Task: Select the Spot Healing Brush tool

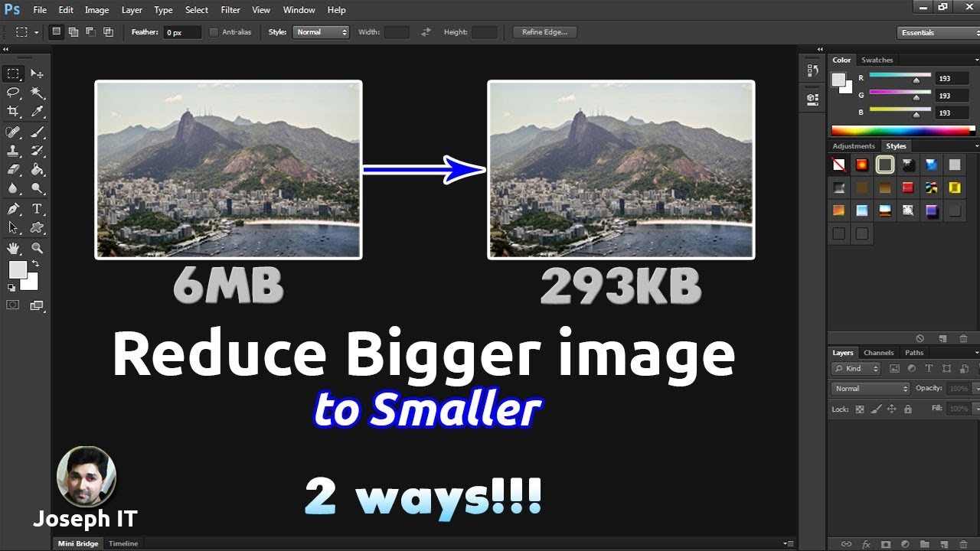Action: tap(13, 132)
